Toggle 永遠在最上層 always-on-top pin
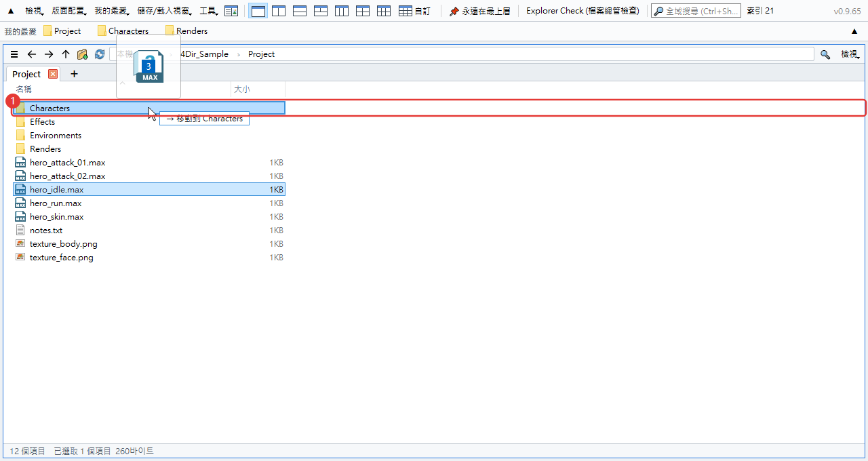This screenshot has height=461, width=868. click(479, 11)
